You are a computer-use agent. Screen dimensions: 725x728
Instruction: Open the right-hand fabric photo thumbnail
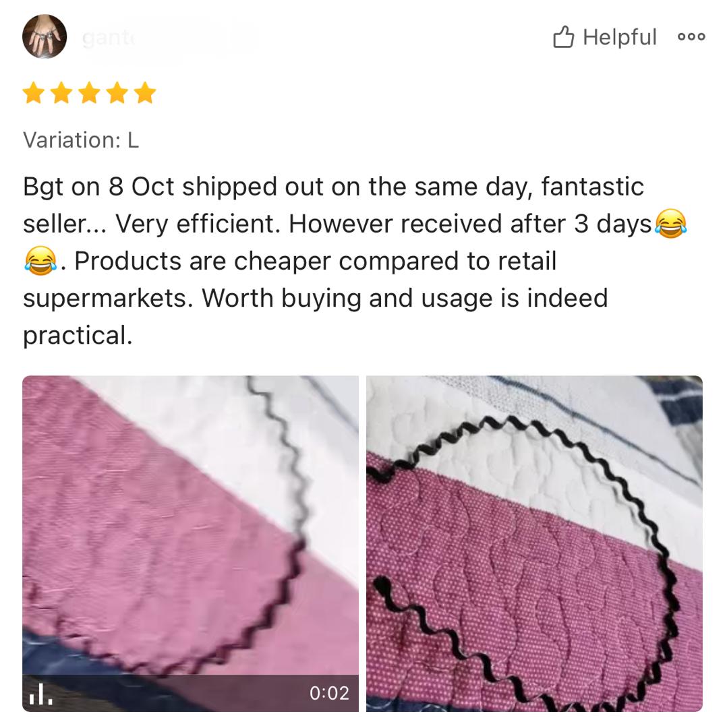pyautogui.click(x=534, y=543)
